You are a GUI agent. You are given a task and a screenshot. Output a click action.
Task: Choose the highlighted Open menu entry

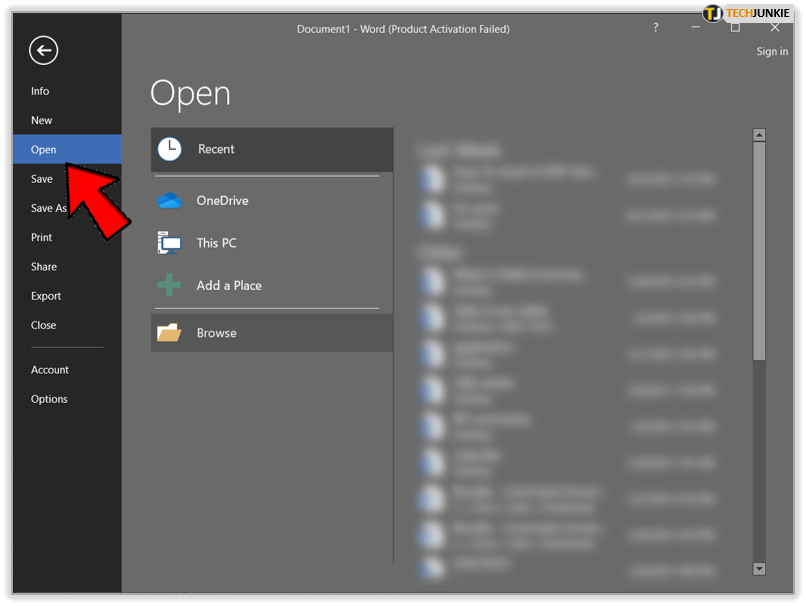pyautogui.click(x=67, y=150)
